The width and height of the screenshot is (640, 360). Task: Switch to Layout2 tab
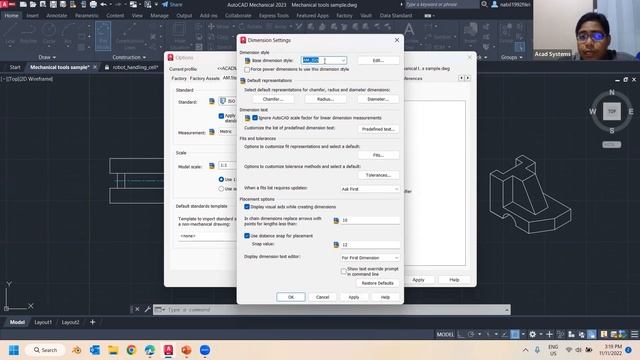70,322
